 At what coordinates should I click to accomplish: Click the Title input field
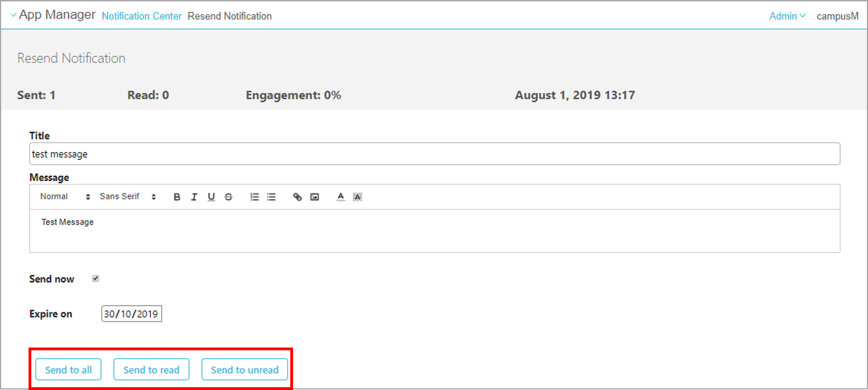point(434,154)
